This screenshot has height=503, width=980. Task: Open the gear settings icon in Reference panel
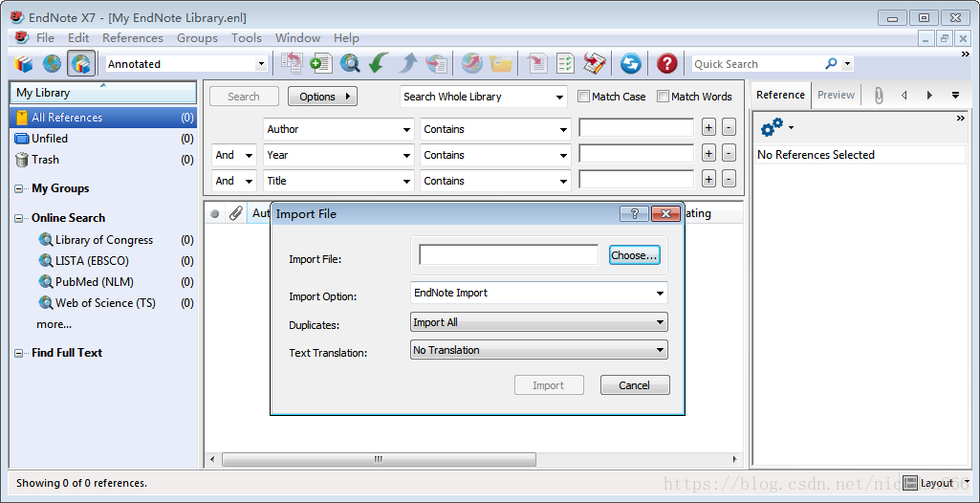773,127
